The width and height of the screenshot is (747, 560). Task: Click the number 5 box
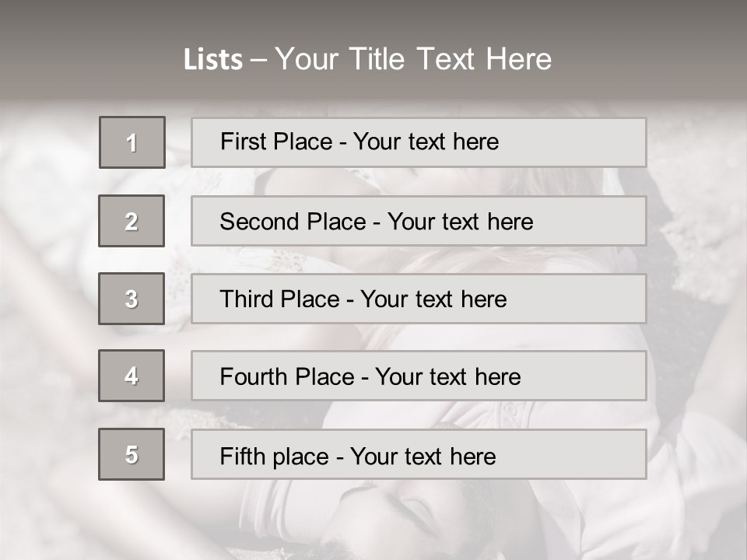pyautogui.click(x=132, y=454)
